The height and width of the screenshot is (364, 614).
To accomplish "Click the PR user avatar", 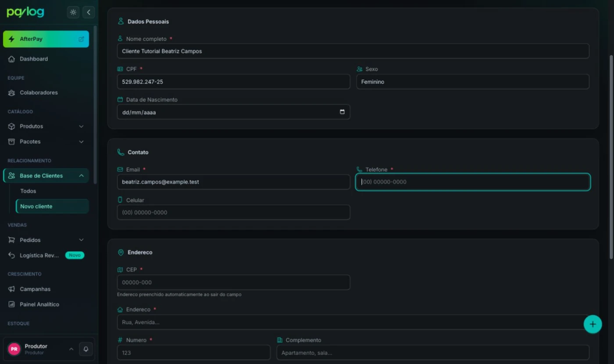I will coord(14,349).
